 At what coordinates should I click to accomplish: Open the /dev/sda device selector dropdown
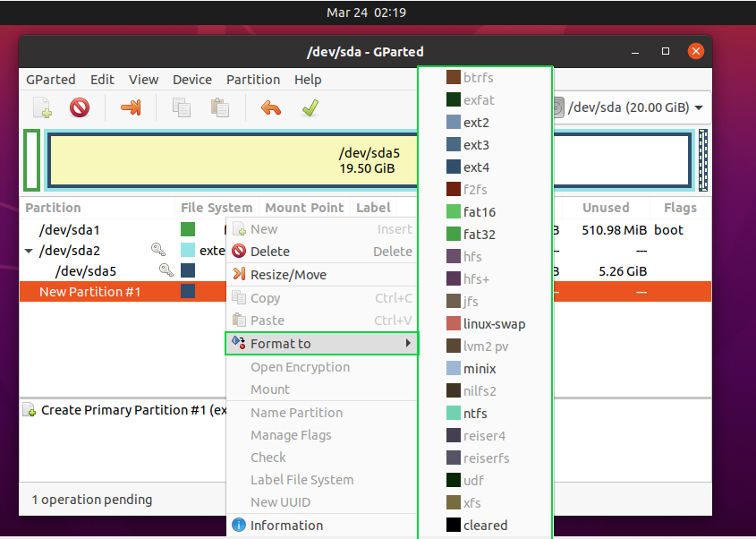633,107
